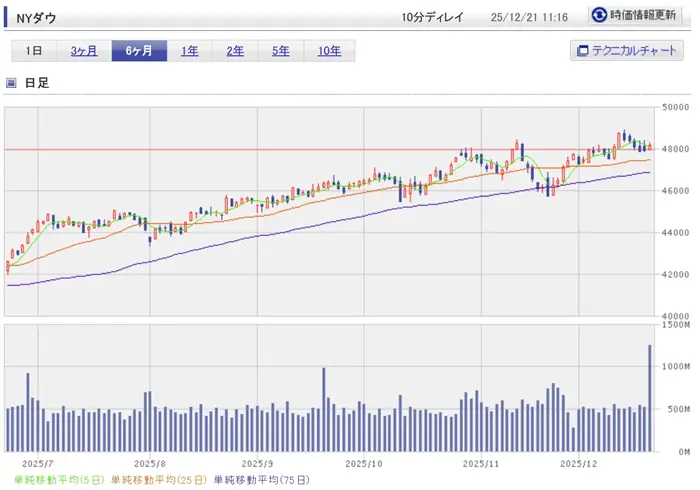
Task: Click the tallest volume bar in late December
Action: click(x=650, y=398)
